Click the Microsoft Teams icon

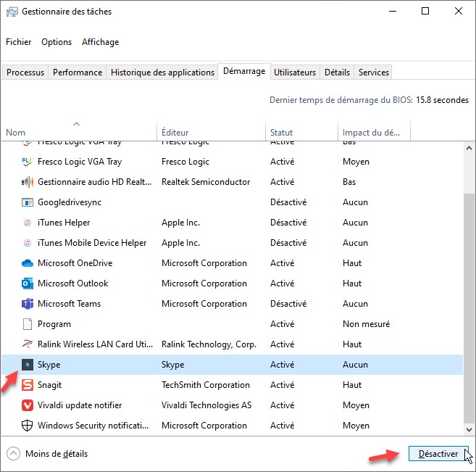(28, 304)
